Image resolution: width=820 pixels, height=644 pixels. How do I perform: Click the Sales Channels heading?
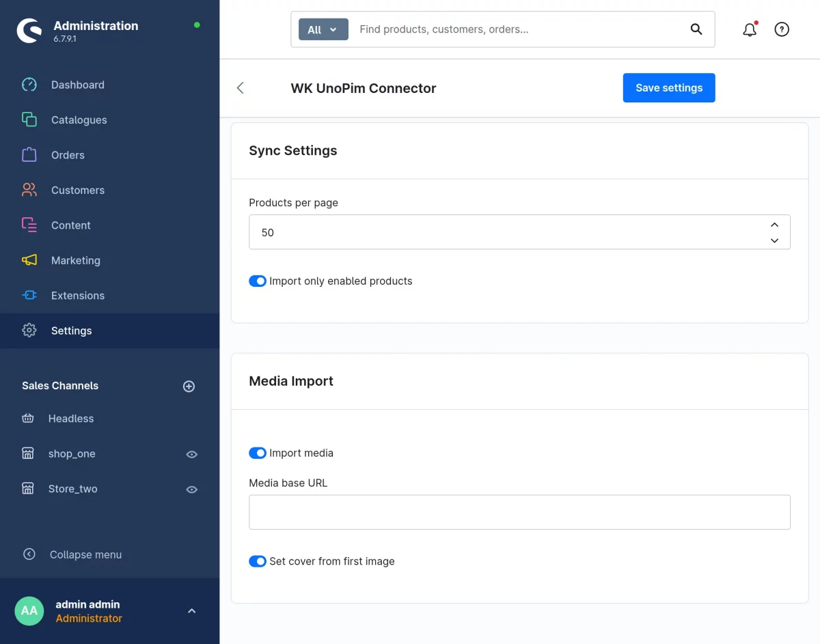pos(60,386)
